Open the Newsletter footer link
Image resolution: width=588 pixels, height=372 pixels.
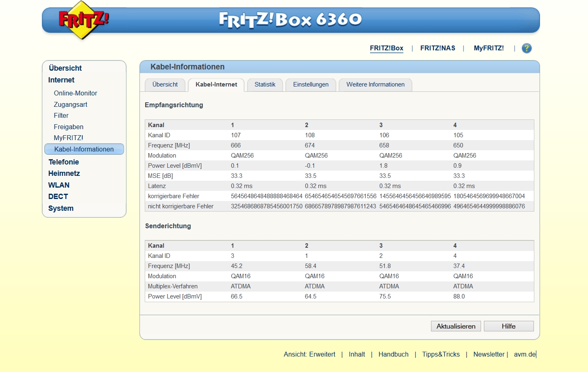pos(489,354)
